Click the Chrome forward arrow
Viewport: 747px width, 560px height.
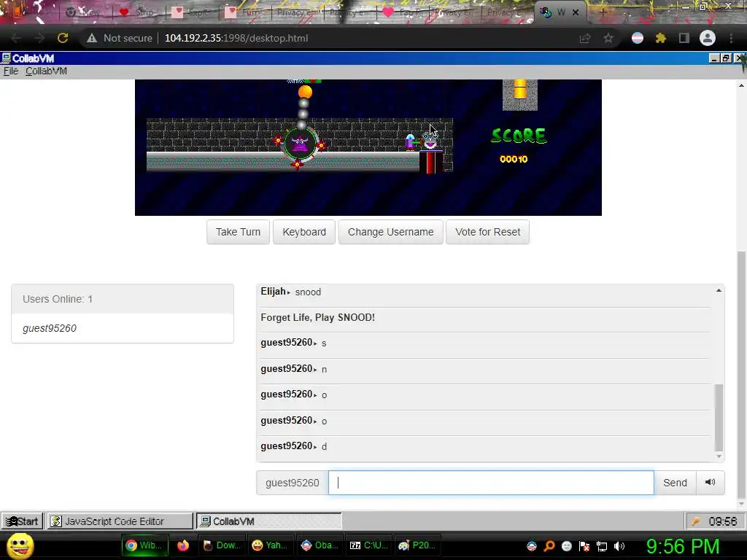(39, 38)
